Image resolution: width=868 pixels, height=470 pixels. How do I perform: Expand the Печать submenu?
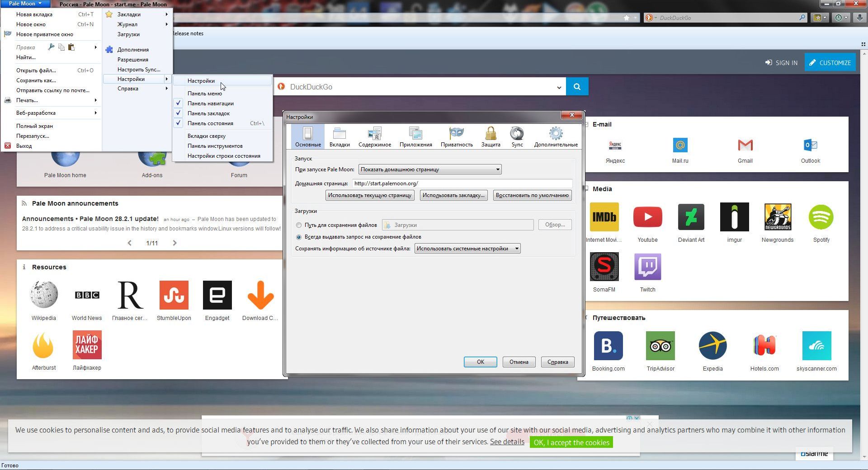pos(51,100)
